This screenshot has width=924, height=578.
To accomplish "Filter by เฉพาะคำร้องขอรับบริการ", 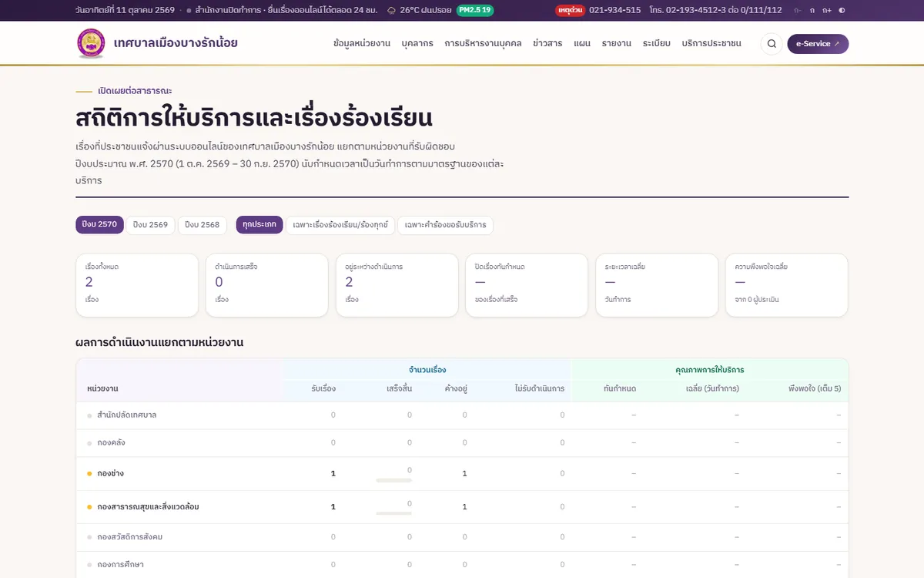I will [445, 225].
